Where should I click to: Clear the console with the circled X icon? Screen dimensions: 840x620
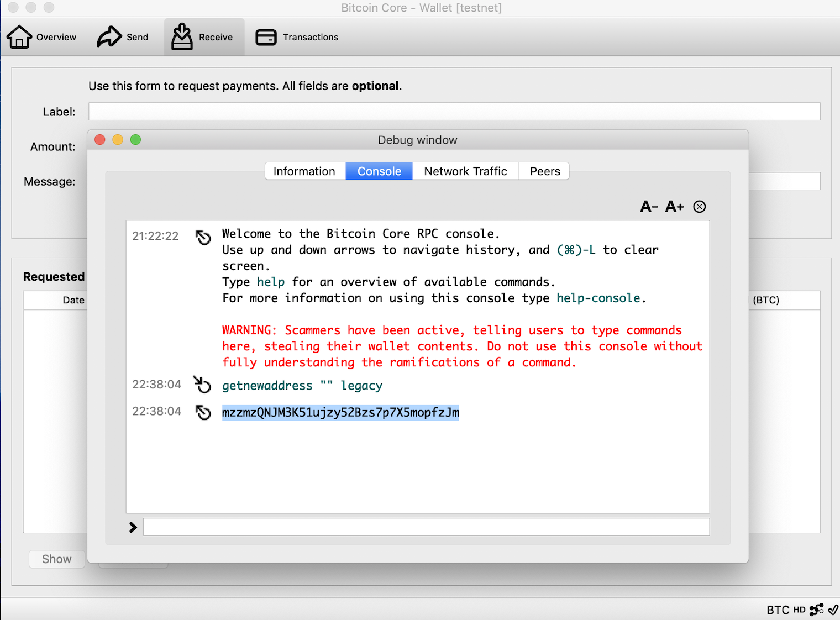700,207
